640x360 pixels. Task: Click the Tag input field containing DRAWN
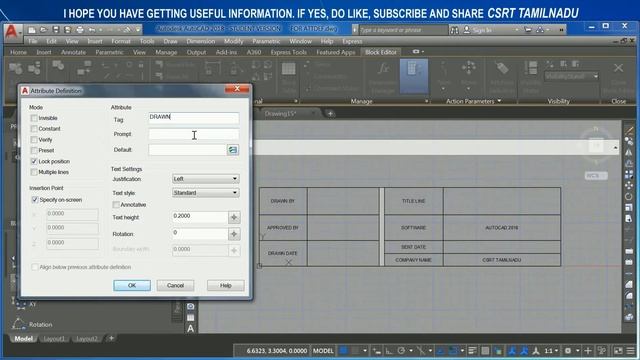193,118
